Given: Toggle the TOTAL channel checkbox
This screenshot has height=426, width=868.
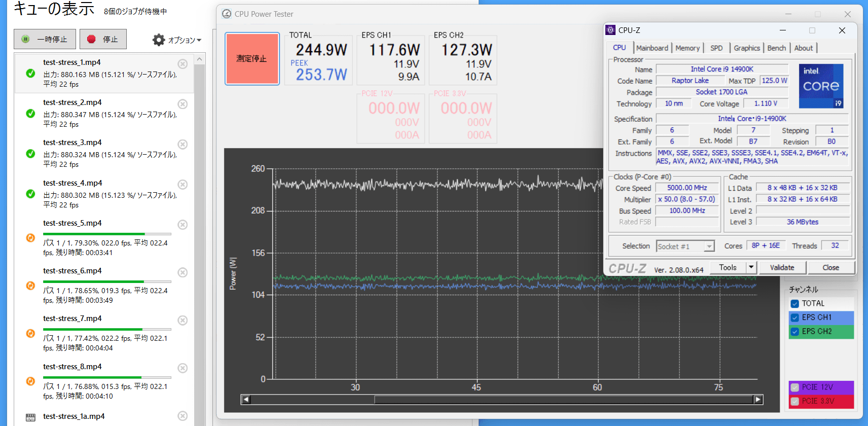Looking at the screenshot, I should [x=794, y=304].
